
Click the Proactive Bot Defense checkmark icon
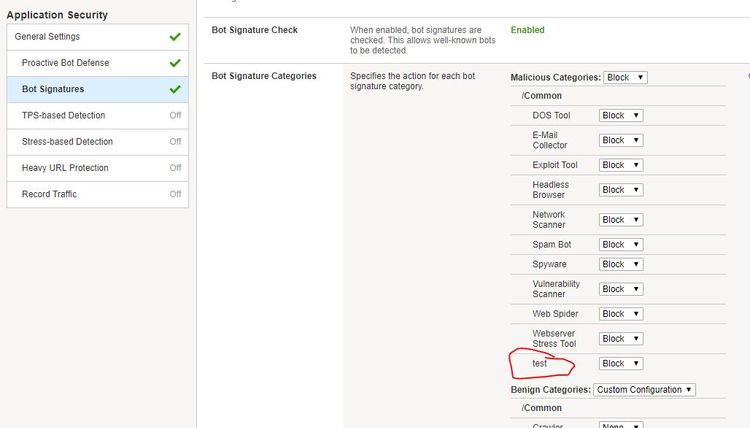[175, 63]
